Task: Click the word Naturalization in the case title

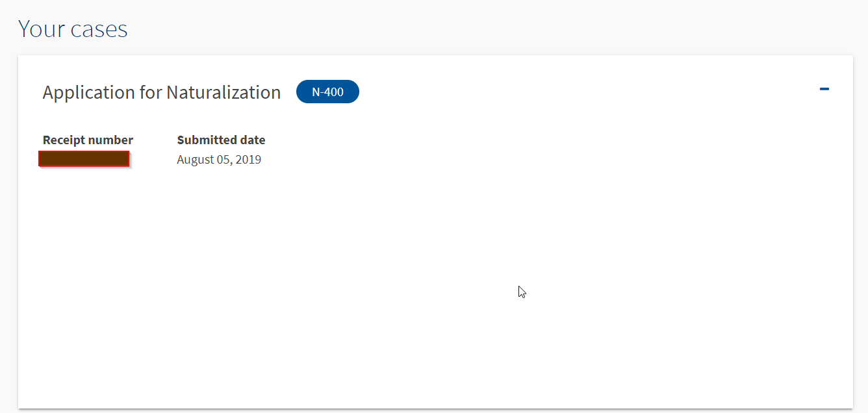Action: click(223, 92)
